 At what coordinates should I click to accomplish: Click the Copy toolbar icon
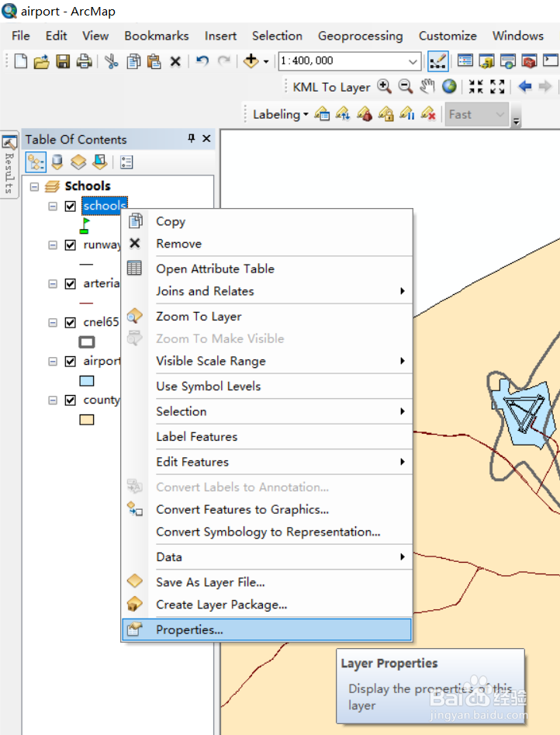pos(133,61)
